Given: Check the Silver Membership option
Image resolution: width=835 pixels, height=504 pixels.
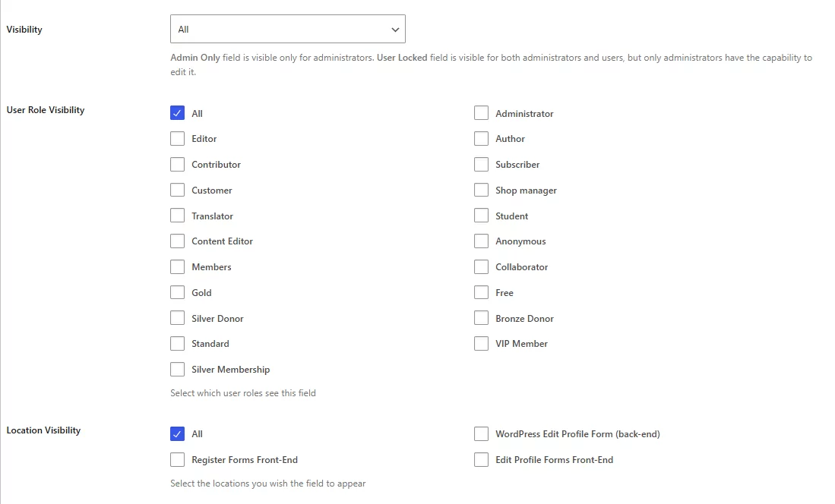Looking at the screenshot, I should (177, 369).
